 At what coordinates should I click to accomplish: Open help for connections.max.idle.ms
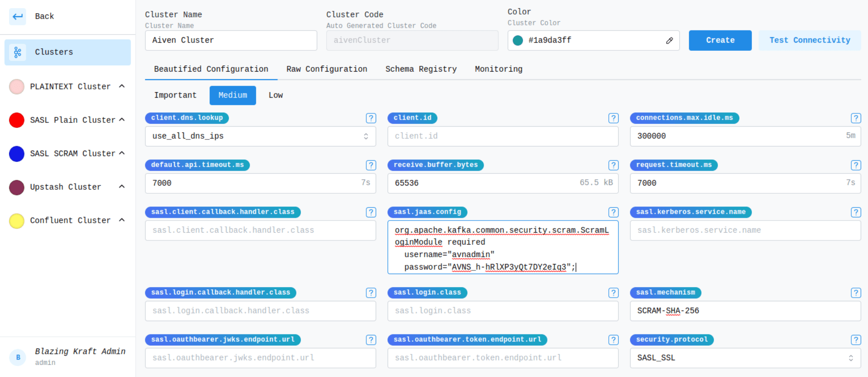[x=856, y=118]
